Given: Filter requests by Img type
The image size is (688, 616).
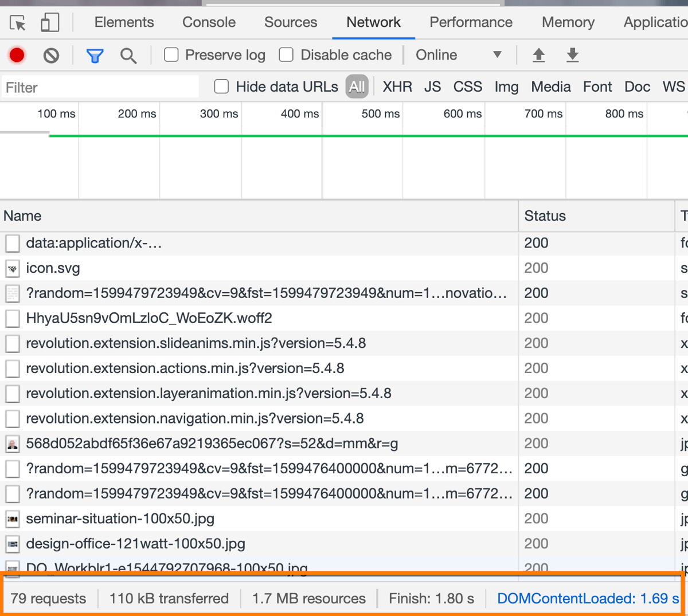Looking at the screenshot, I should point(506,87).
